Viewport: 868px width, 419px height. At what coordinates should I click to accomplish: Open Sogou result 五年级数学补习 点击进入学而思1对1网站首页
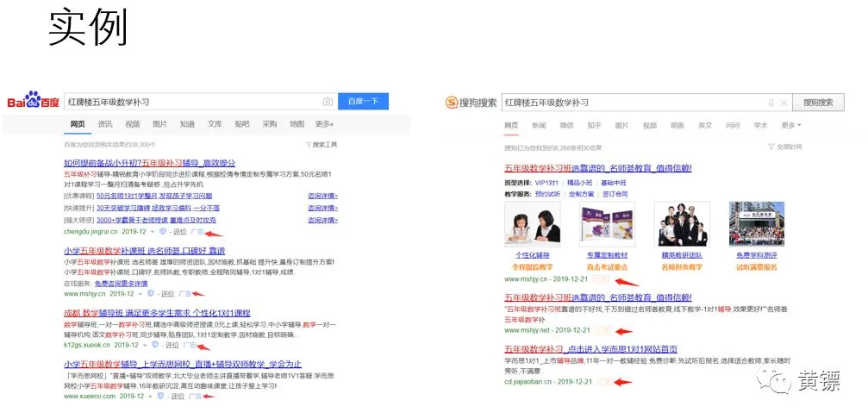click(x=590, y=348)
